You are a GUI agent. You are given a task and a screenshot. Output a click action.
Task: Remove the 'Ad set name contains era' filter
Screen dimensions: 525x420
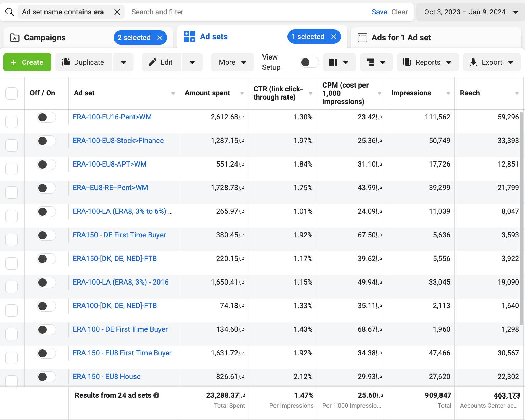coord(117,12)
